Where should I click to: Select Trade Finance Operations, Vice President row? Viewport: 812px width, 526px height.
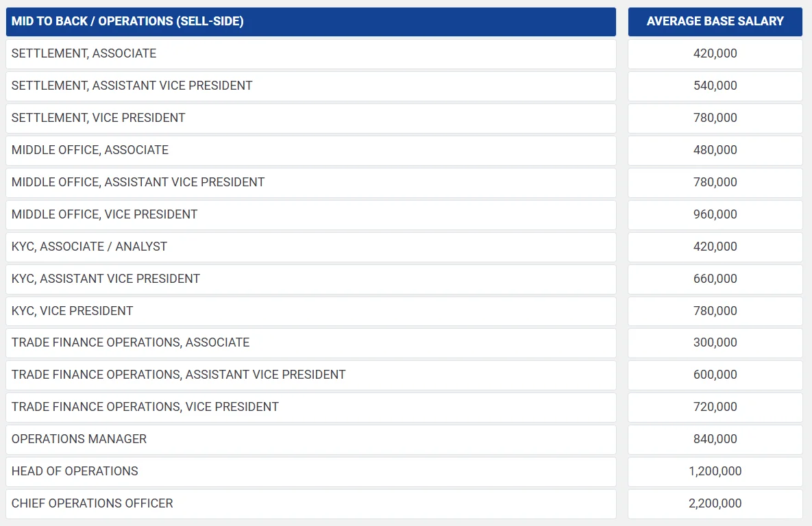[145, 407]
